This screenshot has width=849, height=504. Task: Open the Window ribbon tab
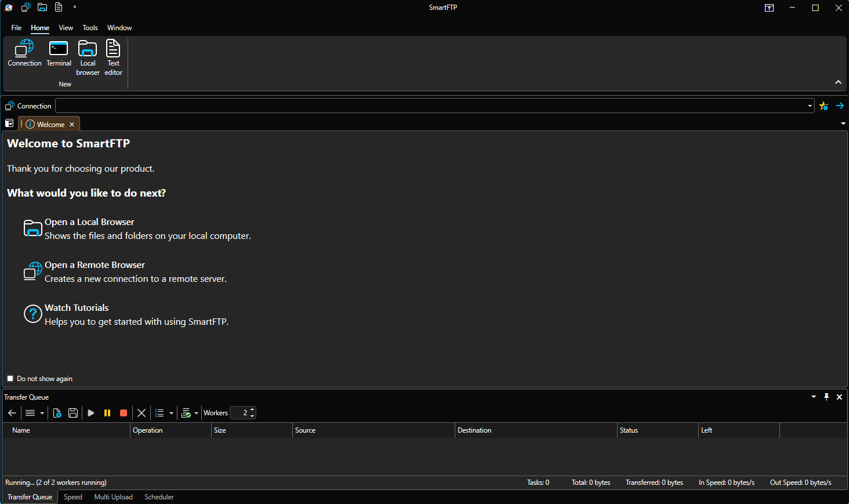tap(119, 28)
